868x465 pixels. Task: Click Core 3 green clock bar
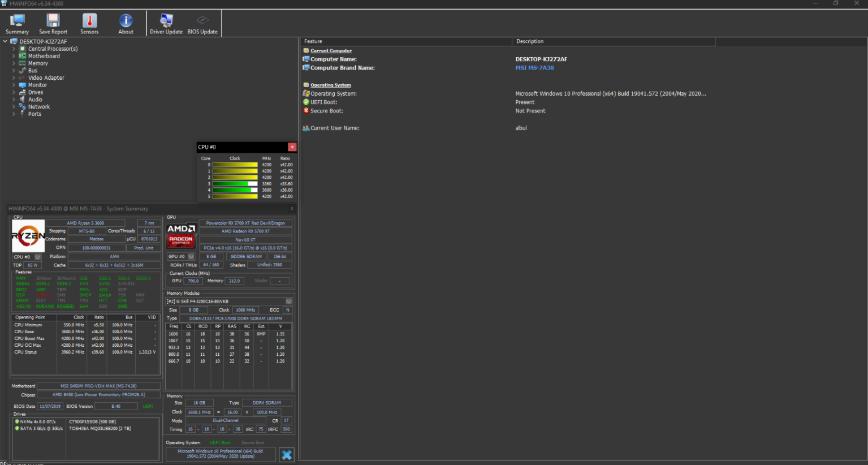(x=235, y=184)
